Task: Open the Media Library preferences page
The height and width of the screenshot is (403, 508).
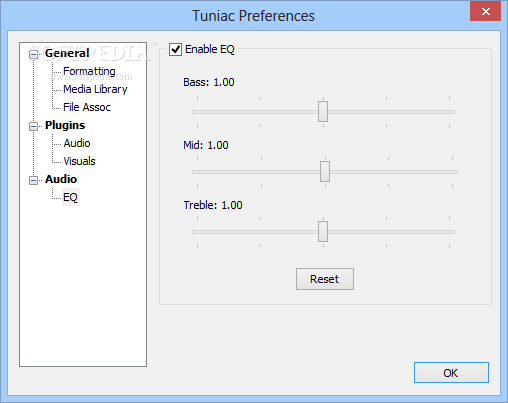Action: 95,89
